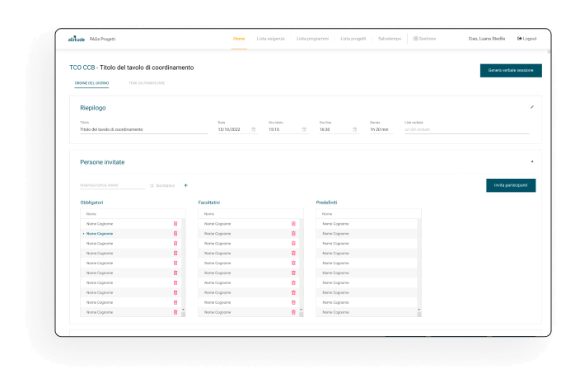
Task: Click the altitude logo
Action: 77,39
